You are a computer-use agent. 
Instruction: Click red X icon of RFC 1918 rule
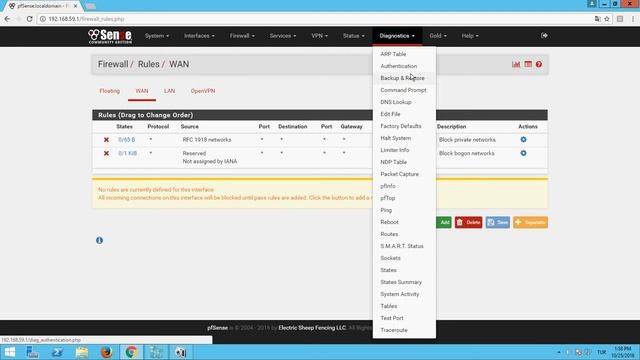(x=106, y=140)
